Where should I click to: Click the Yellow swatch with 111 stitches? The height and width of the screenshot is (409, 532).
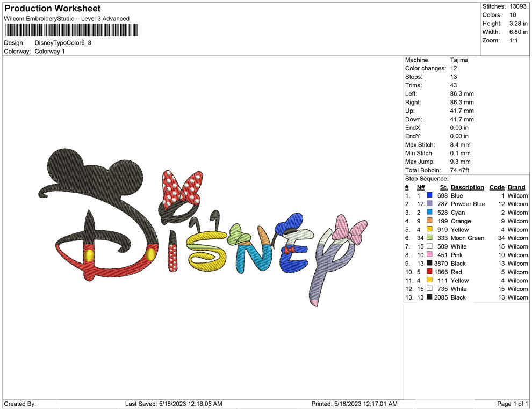pos(429,280)
